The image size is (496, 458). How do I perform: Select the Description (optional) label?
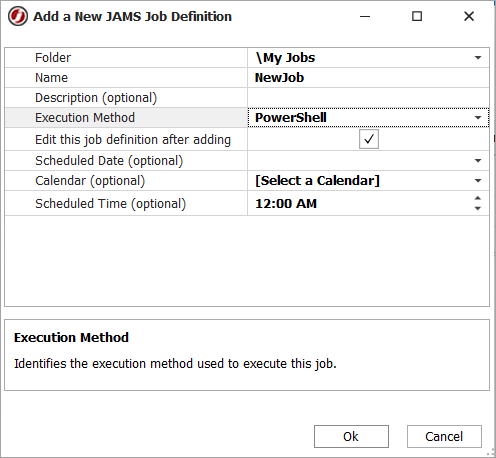point(96,98)
